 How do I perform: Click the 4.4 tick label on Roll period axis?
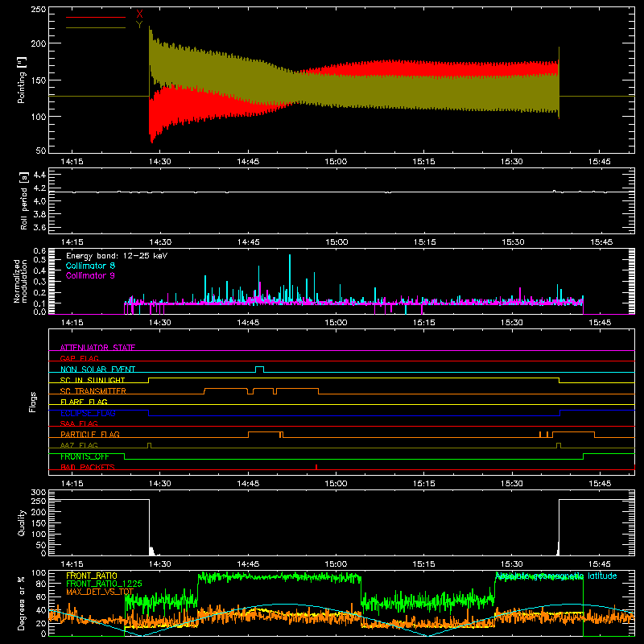[x=39, y=175]
